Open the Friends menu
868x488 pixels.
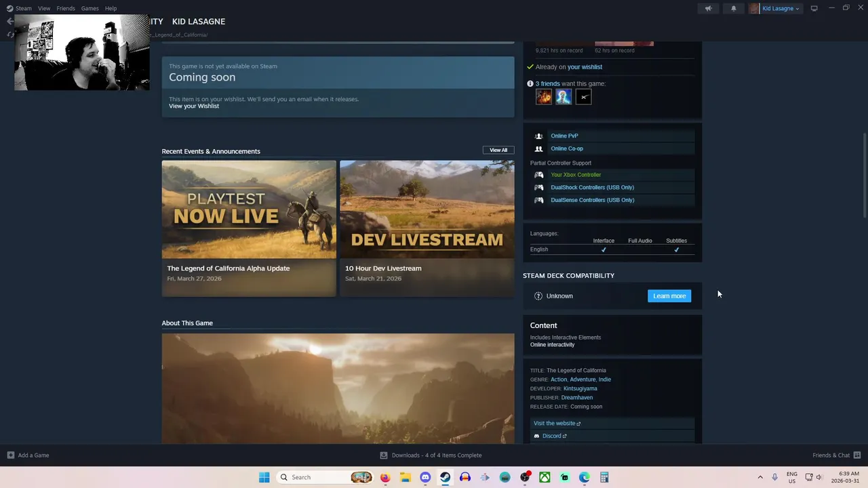click(66, 8)
